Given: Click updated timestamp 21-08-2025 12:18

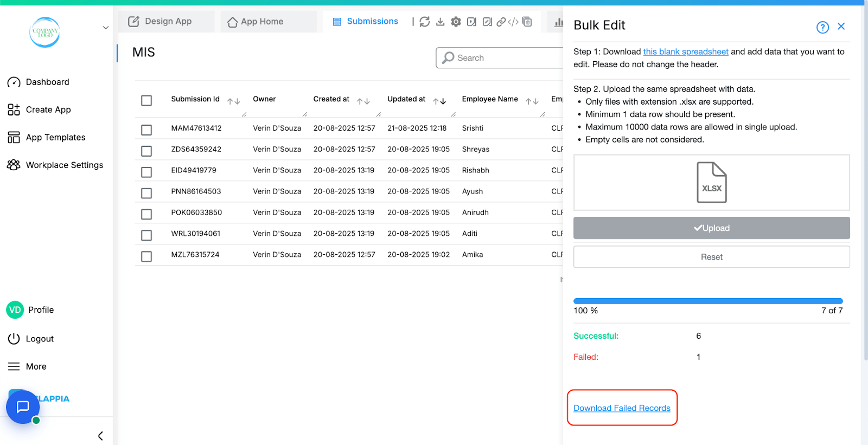Looking at the screenshot, I should pyautogui.click(x=417, y=128).
